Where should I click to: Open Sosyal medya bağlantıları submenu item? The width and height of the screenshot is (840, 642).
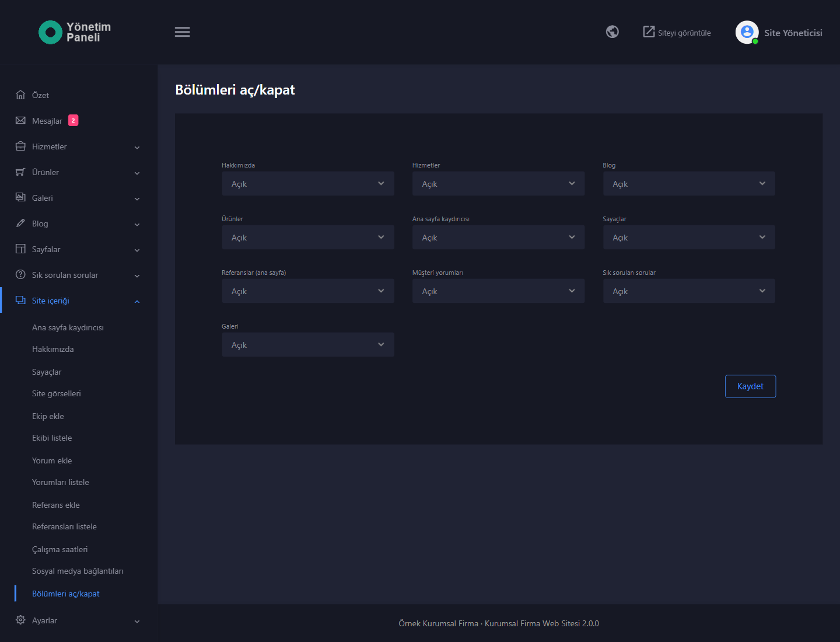[x=78, y=571]
